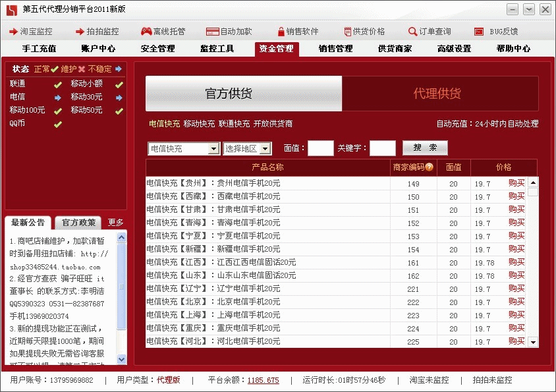Click 购买 for 河北电信手机20元

click(516, 341)
